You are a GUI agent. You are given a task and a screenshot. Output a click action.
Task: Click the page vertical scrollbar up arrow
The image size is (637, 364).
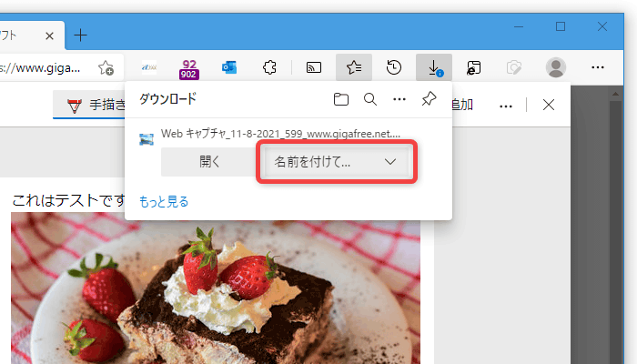(x=615, y=94)
